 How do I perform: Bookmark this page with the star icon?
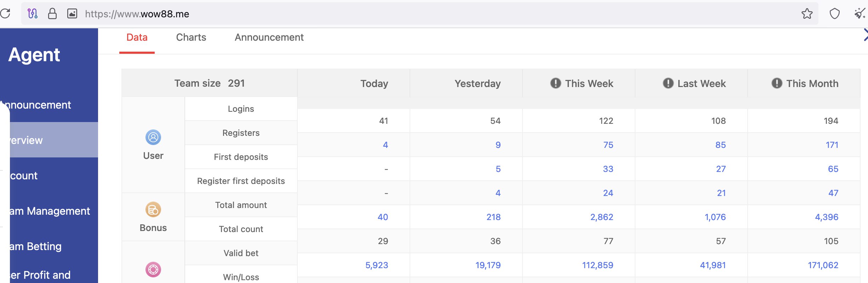click(x=807, y=14)
